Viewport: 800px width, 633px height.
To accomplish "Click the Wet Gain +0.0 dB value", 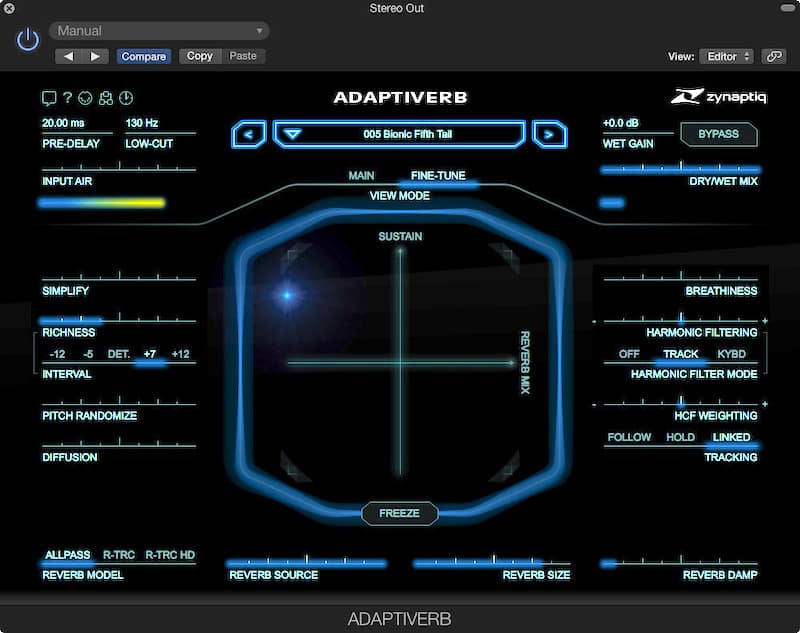I will (x=620, y=123).
